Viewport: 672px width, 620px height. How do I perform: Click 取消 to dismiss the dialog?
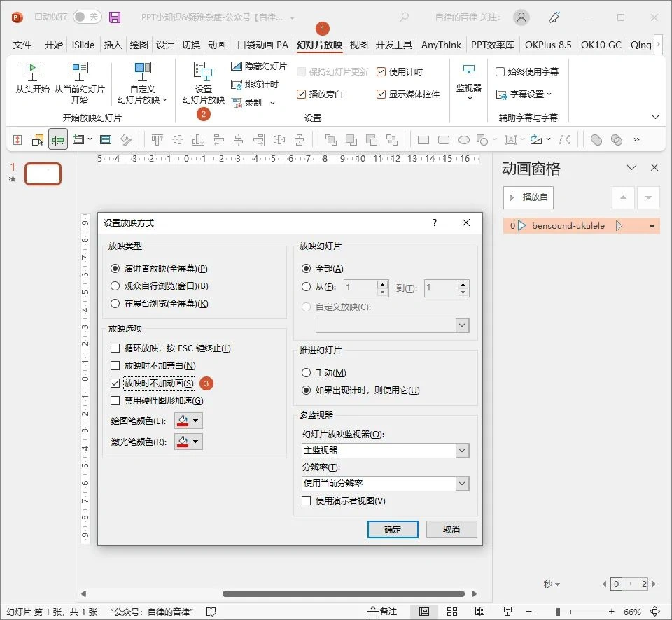[x=451, y=530]
